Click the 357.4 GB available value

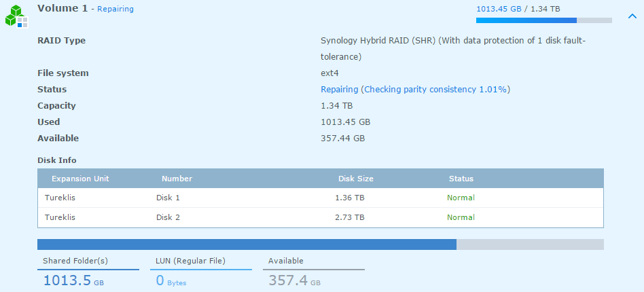[x=294, y=280]
